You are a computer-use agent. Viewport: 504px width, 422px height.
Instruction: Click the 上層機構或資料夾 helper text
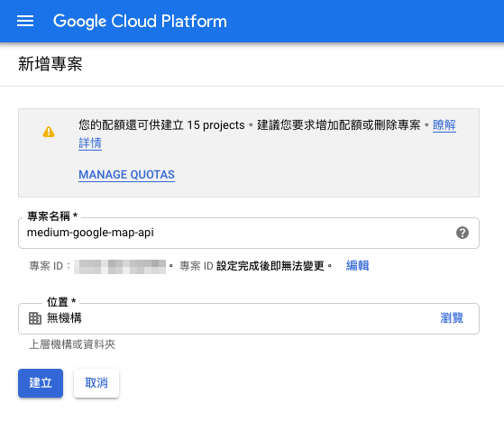click(x=72, y=344)
